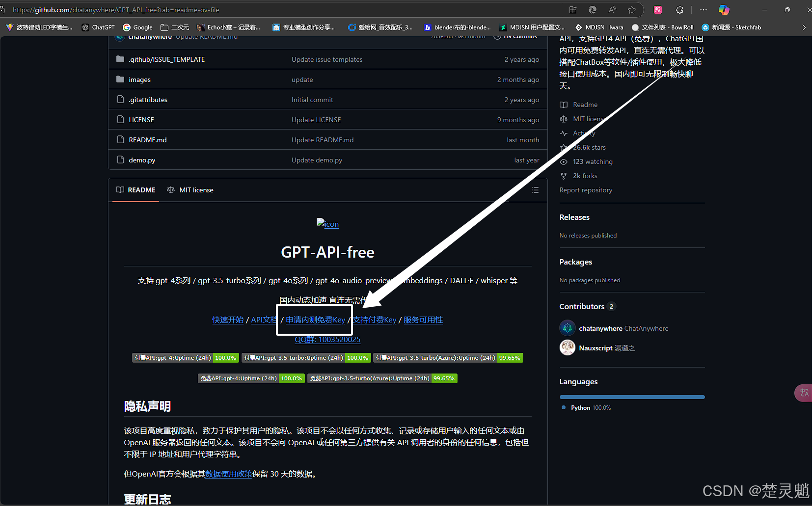Open the 支持付费Key link
Image resolution: width=812 pixels, height=506 pixels.
(375, 320)
